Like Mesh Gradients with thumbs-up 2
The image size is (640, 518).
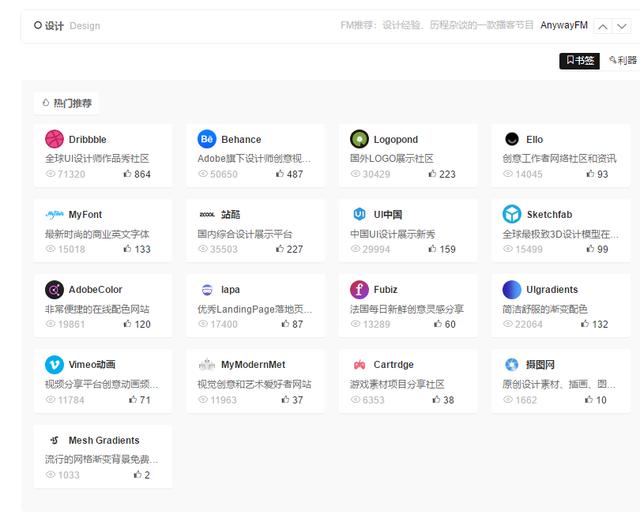[x=142, y=475]
